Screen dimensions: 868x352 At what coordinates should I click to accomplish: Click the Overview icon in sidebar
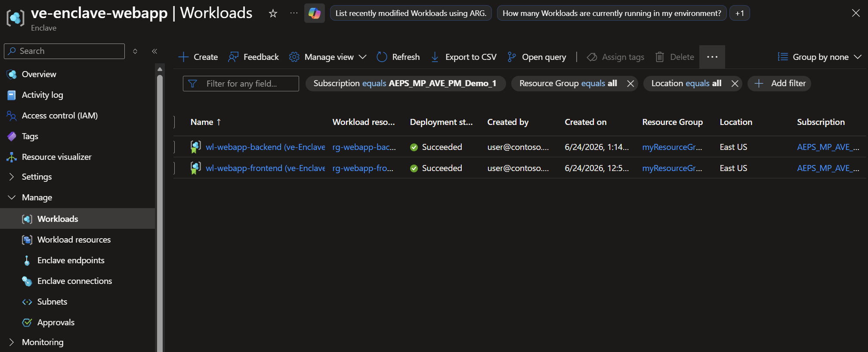tap(12, 75)
